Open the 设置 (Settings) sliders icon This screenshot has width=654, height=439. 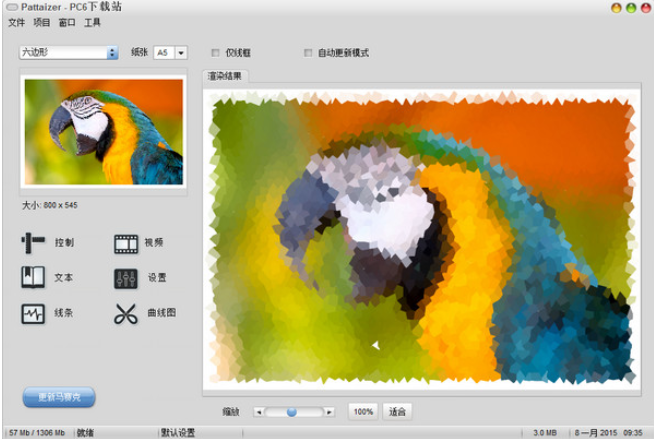125,278
